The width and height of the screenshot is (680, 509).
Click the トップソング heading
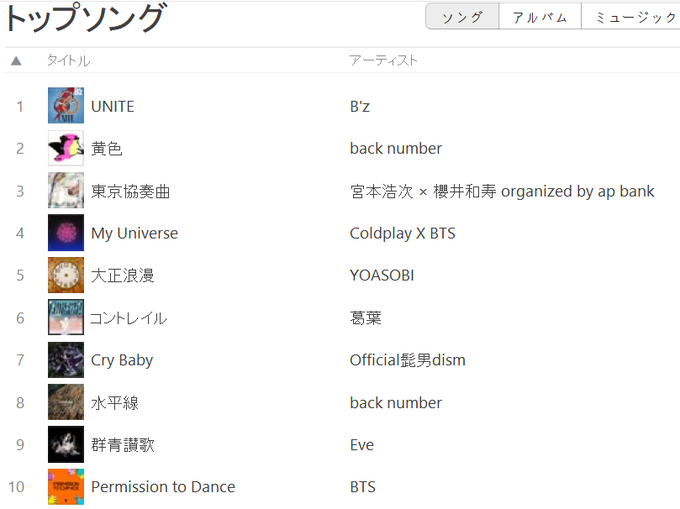(x=85, y=17)
